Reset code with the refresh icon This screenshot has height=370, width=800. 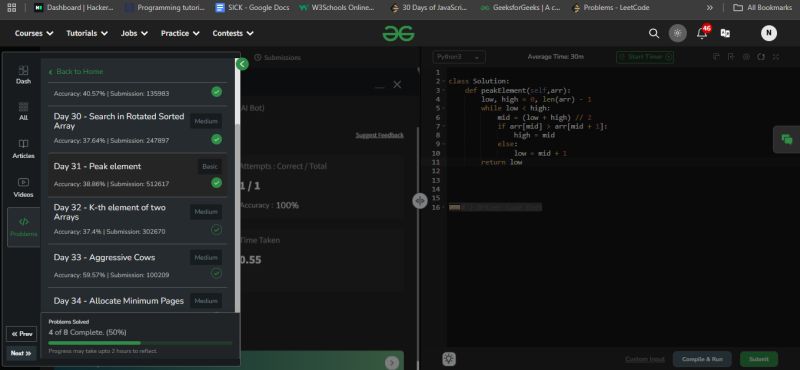(x=761, y=57)
